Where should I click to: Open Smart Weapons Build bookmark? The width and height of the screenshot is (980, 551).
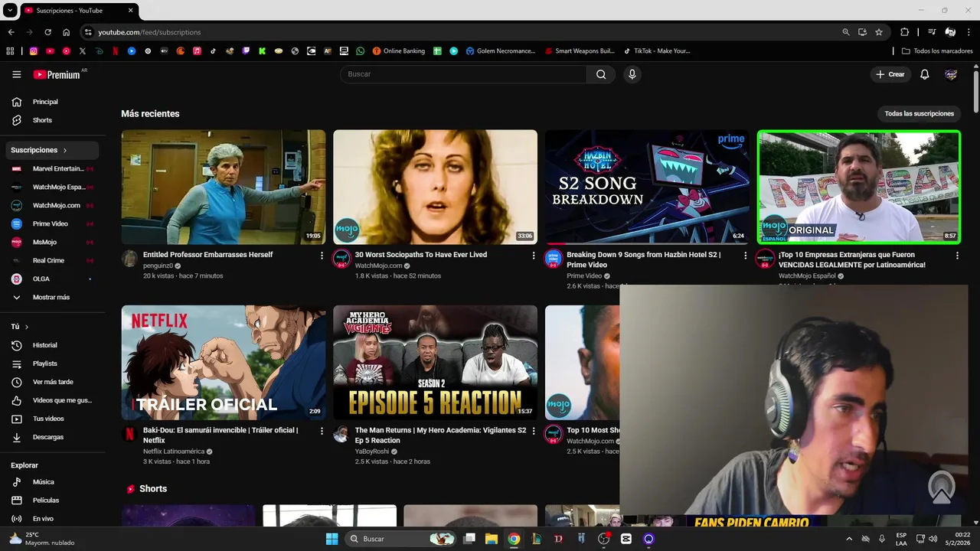click(x=580, y=51)
